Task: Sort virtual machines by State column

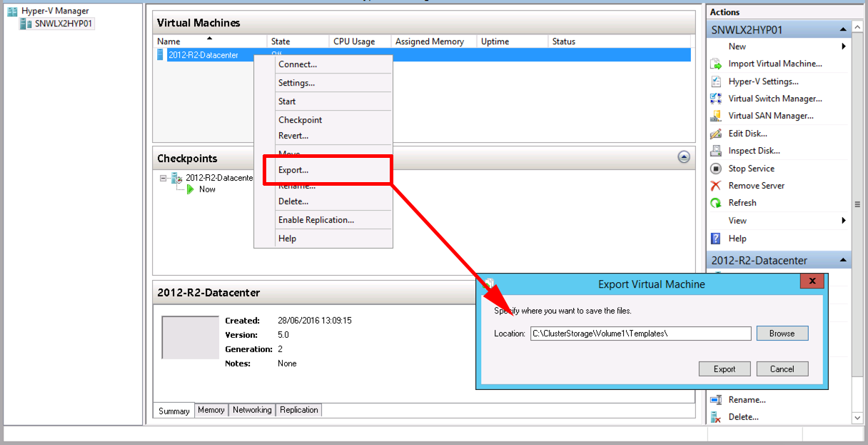Action: pyautogui.click(x=299, y=41)
